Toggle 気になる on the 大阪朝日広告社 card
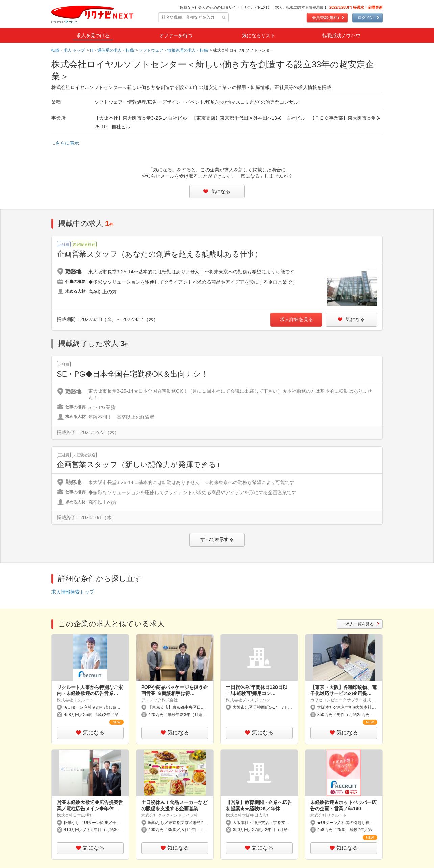Screen dimensions: 434x868 259,848
